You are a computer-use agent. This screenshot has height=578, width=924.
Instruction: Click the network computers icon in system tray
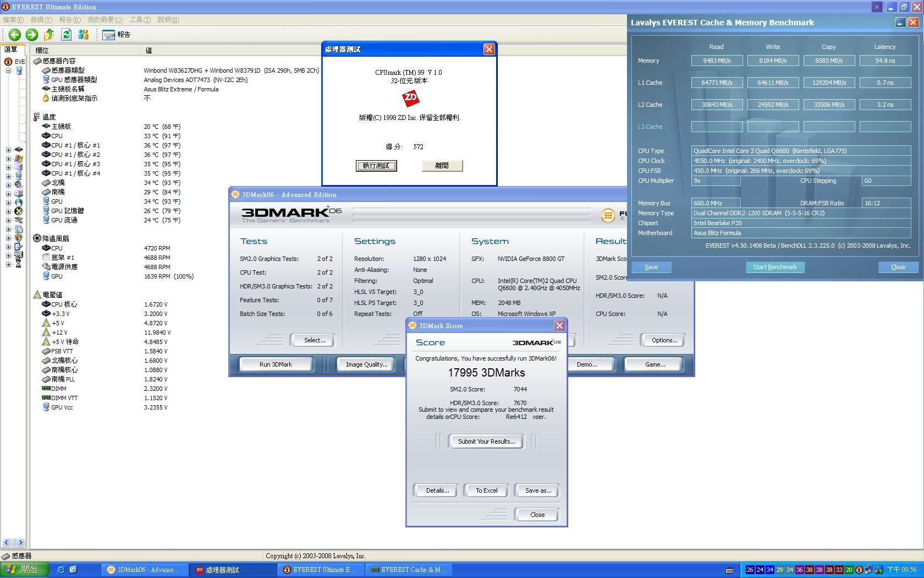tap(868, 570)
